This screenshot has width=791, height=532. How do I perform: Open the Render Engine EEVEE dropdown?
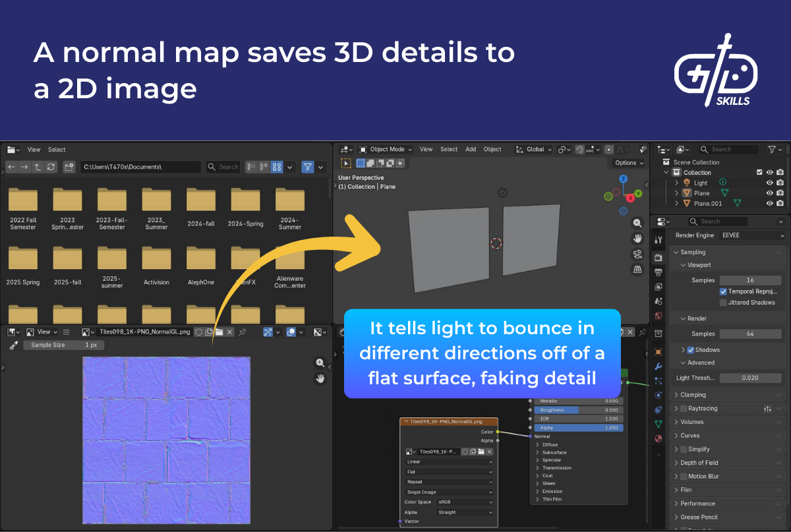[751, 235]
